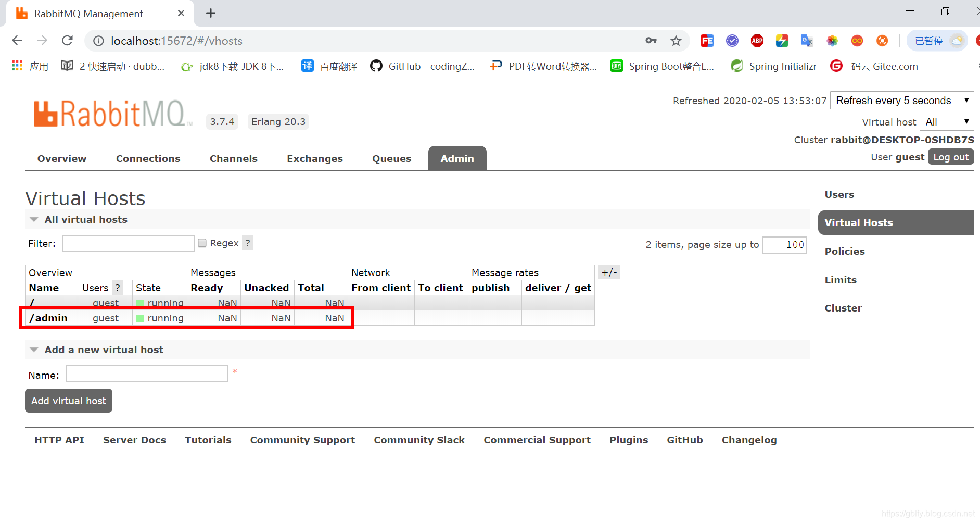Bookmark this page with the star icon

tap(676, 41)
